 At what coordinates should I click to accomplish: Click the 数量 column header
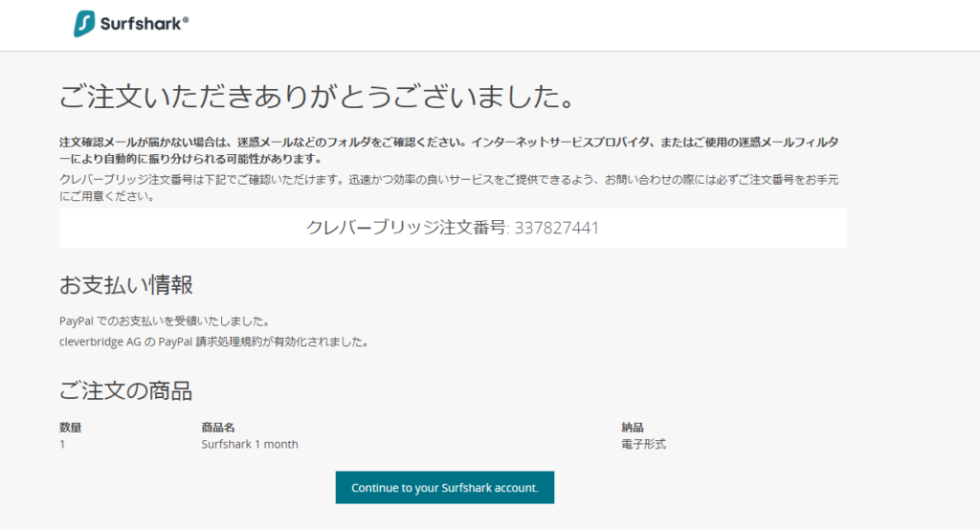click(70, 428)
